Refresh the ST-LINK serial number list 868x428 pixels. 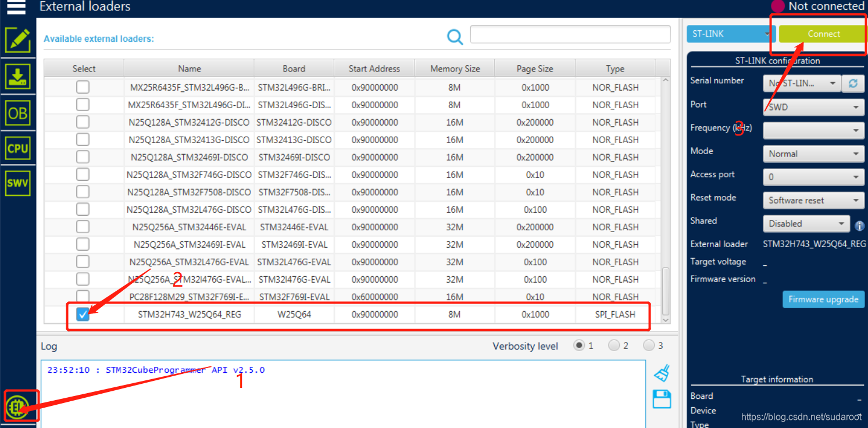pos(853,83)
